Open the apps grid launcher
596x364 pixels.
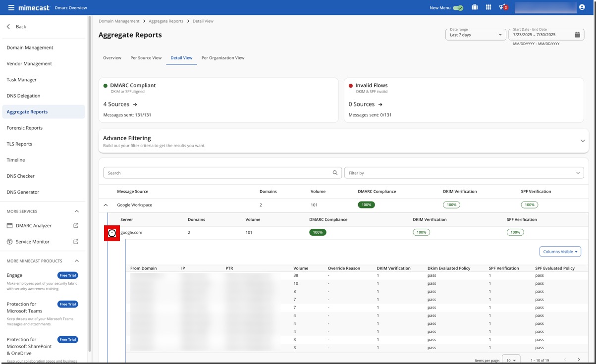point(488,7)
